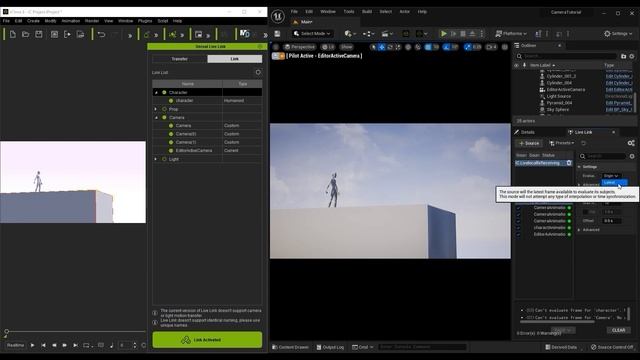
Task: Click the green Play button in Unreal toolbar
Action: (443, 33)
